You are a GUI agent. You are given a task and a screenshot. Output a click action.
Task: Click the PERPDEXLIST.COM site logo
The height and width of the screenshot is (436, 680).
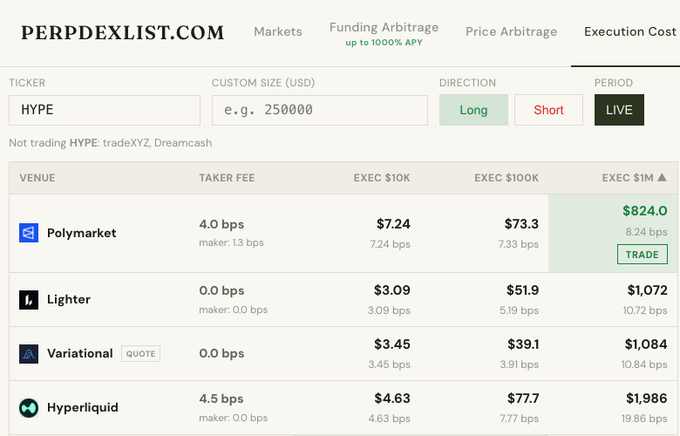123,33
